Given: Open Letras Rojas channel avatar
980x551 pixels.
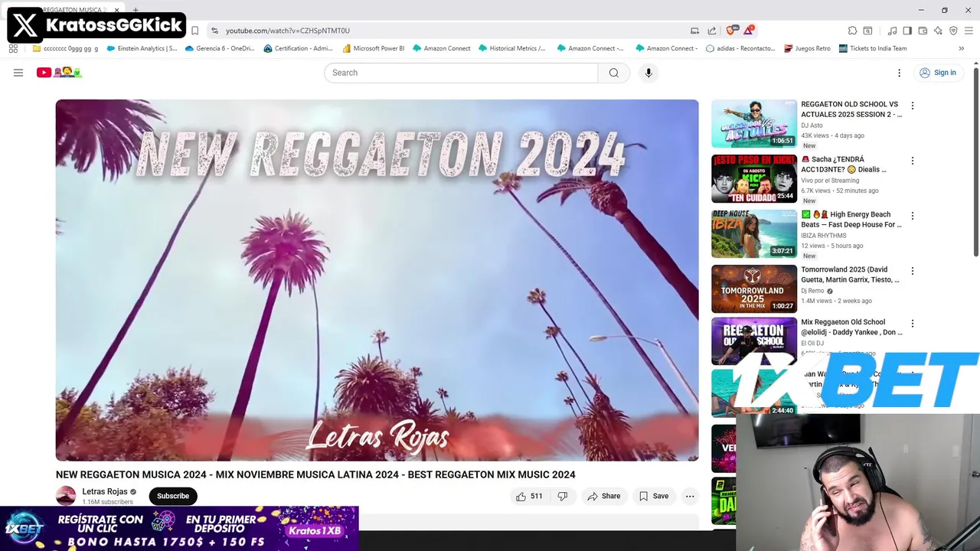Looking at the screenshot, I should pyautogui.click(x=66, y=496).
